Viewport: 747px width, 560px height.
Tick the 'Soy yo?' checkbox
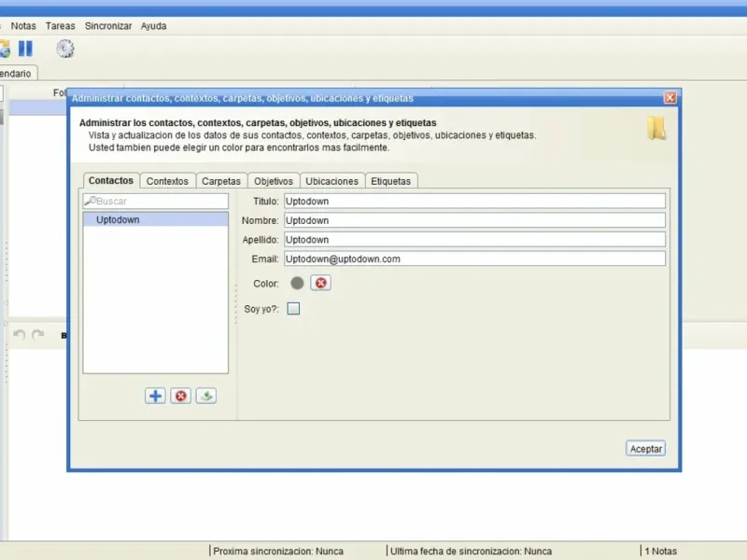tap(293, 309)
